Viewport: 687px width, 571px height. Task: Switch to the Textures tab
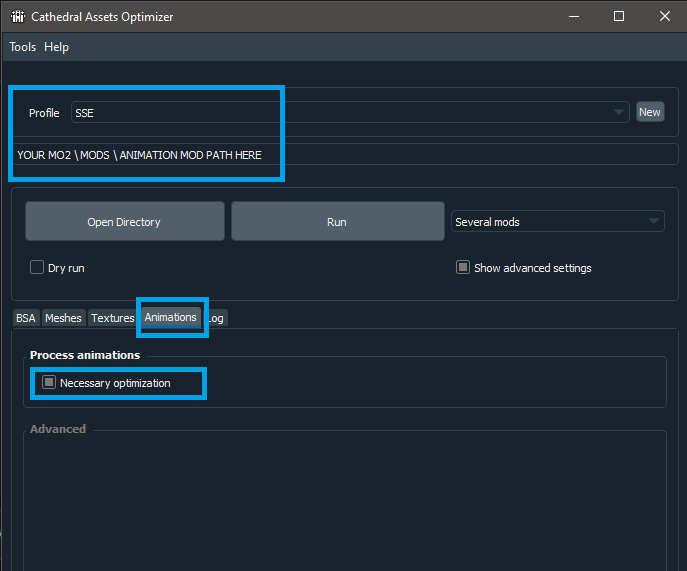(113, 318)
